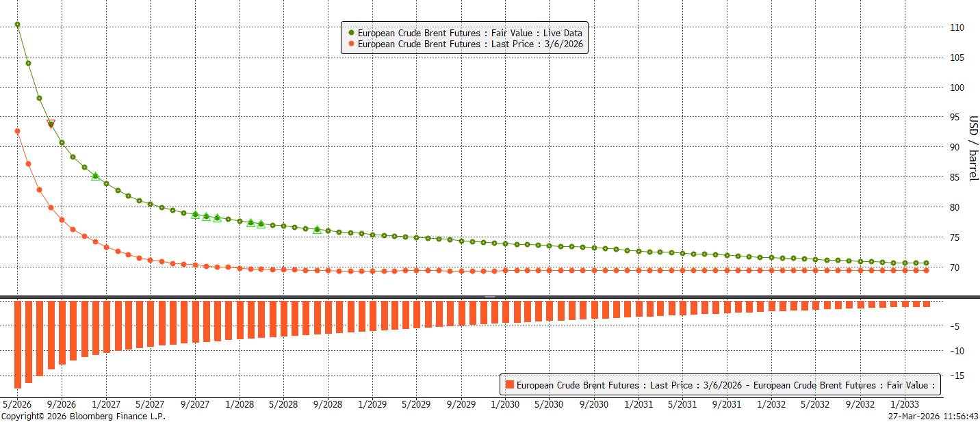980x422 pixels.
Task: Click the last orange point on Last Price curve
Action: pyautogui.click(x=926, y=270)
